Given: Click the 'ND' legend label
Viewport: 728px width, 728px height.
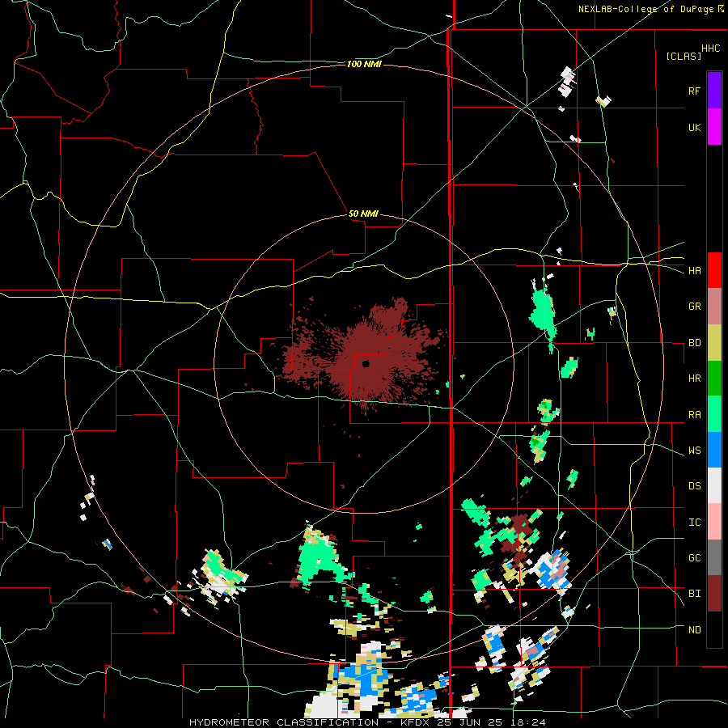Looking at the screenshot, I should coord(694,630).
